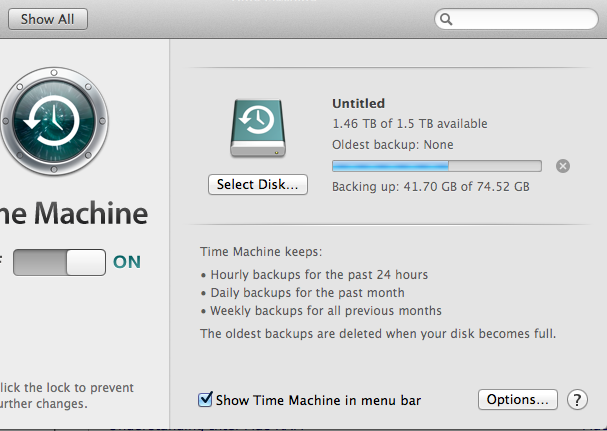
Task: Click the Untitled disk name
Action: (x=358, y=103)
